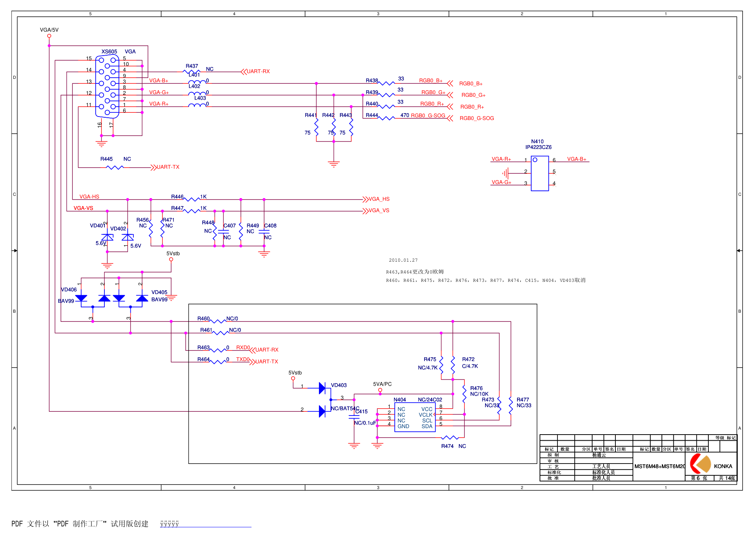This screenshot has width=756, height=534.
Task: Select the NC/24C02 part value
Action: (430, 400)
